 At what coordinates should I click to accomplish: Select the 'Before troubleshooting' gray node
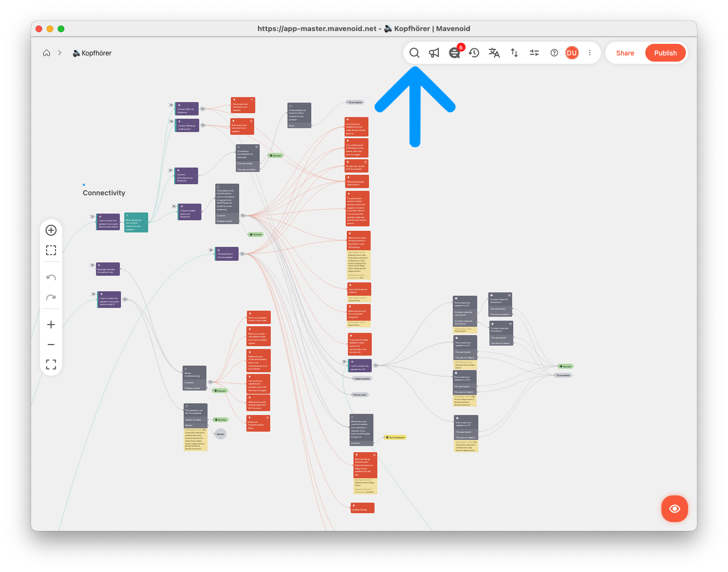coord(195,378)
